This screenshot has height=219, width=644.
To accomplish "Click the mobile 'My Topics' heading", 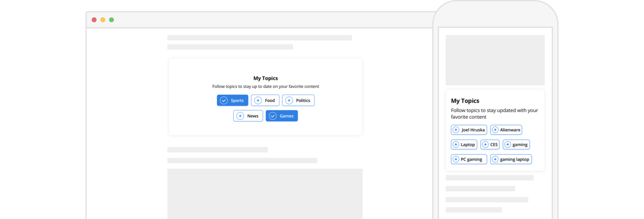I will pos(465,101).
